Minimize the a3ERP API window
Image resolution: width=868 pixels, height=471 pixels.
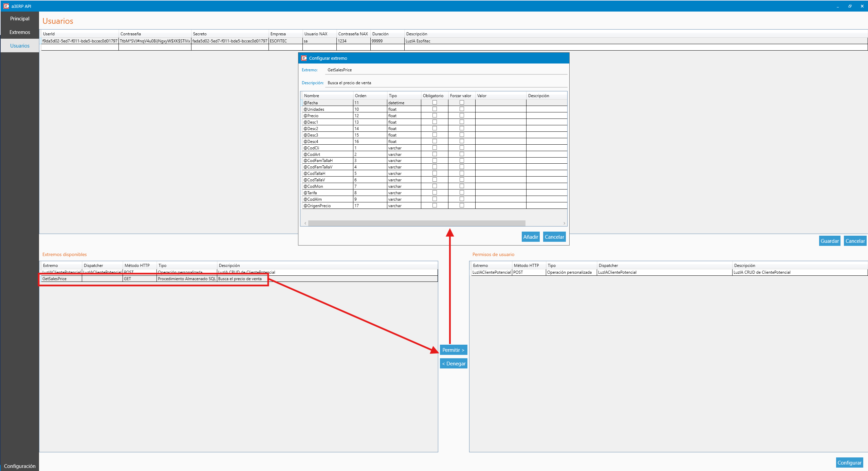point(838,6)
